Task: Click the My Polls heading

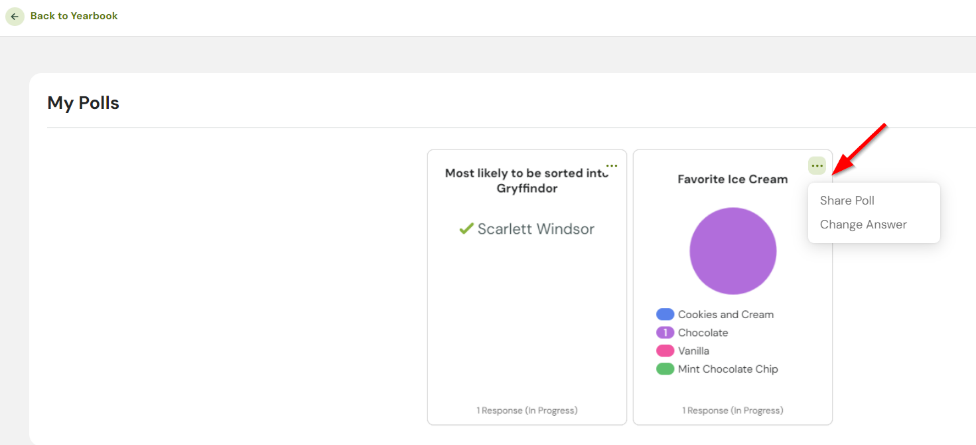Action: coord(83,103)
